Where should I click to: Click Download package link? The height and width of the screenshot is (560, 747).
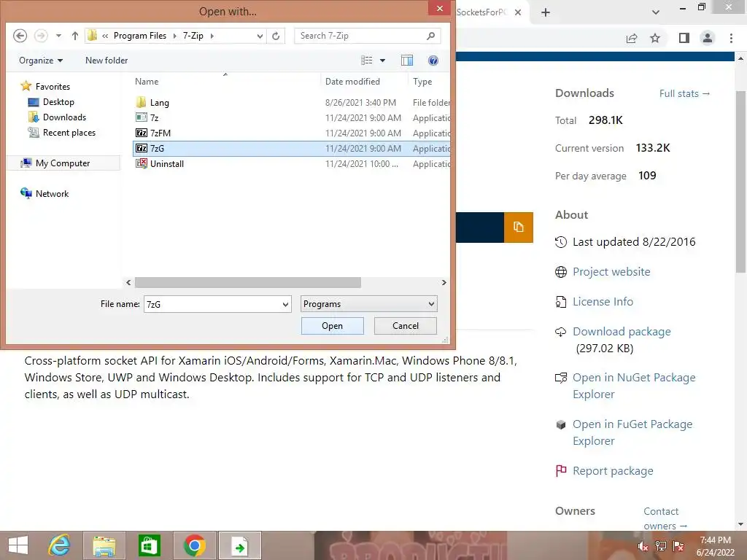click(x=622, y=332)
